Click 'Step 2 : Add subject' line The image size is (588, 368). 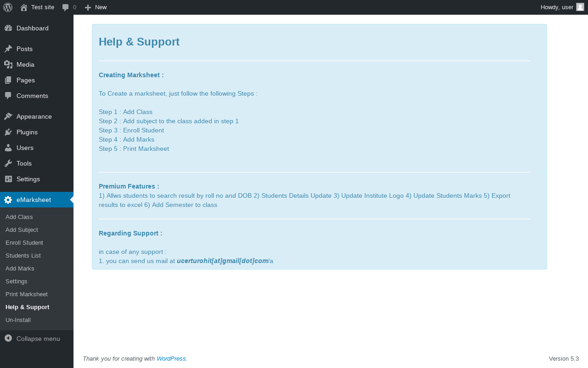[169, 121]
